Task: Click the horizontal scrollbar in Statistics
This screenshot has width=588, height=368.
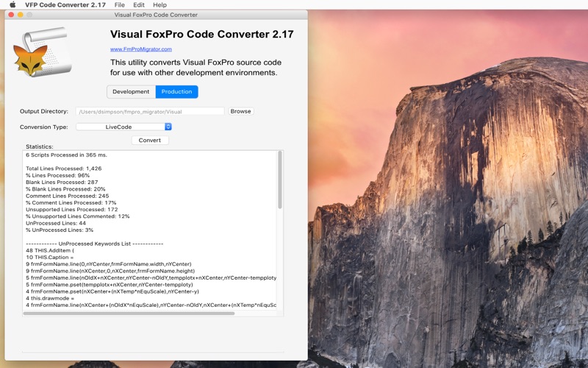Action: (129, 314)
